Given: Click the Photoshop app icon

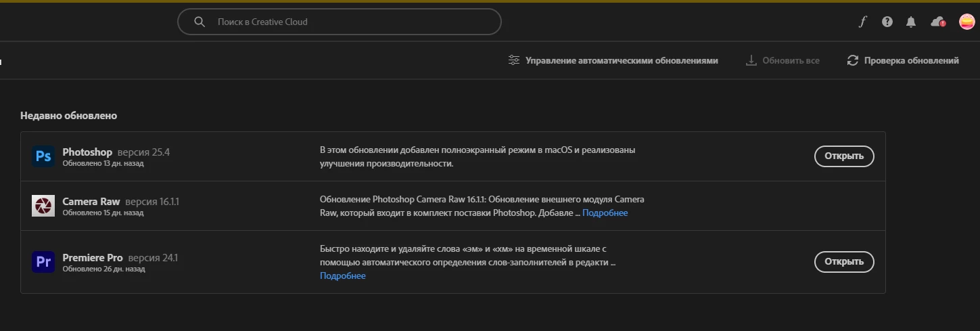Looking at the screenshot, I should click(x=43, y=156).
